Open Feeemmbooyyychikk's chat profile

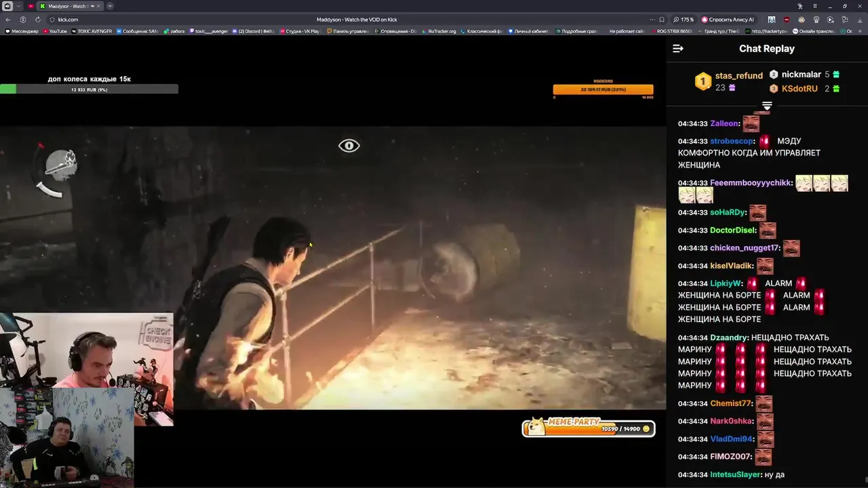(x=750, y=183)
